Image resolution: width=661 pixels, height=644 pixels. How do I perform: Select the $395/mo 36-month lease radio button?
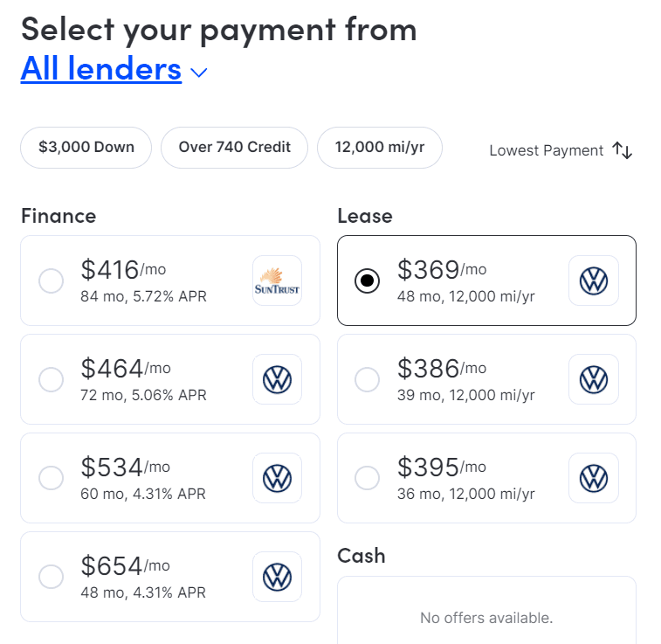point(368,478)
